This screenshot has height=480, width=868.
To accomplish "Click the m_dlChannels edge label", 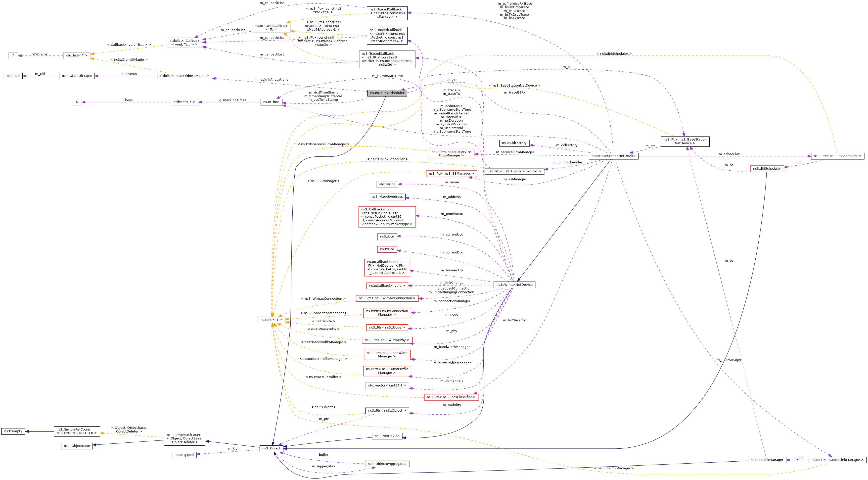I will pyautogui.click(x=452, y=382).
